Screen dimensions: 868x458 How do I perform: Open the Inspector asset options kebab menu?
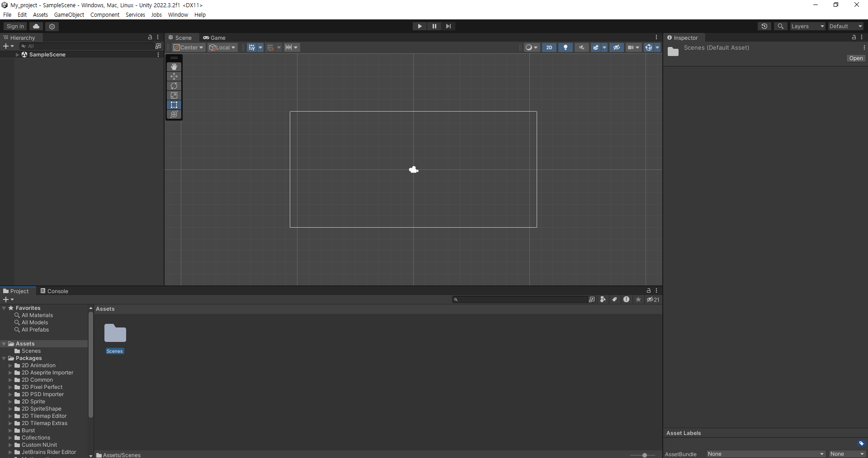click(x=864, y=47)
